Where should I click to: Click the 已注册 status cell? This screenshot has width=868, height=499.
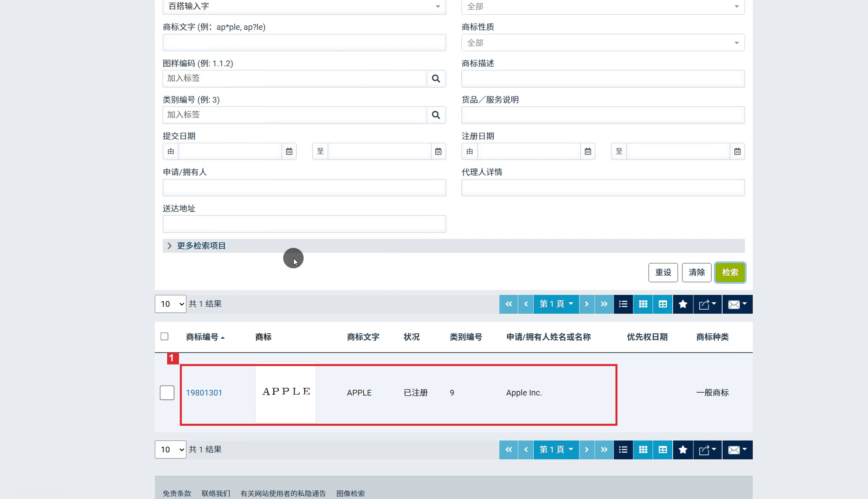416,393
